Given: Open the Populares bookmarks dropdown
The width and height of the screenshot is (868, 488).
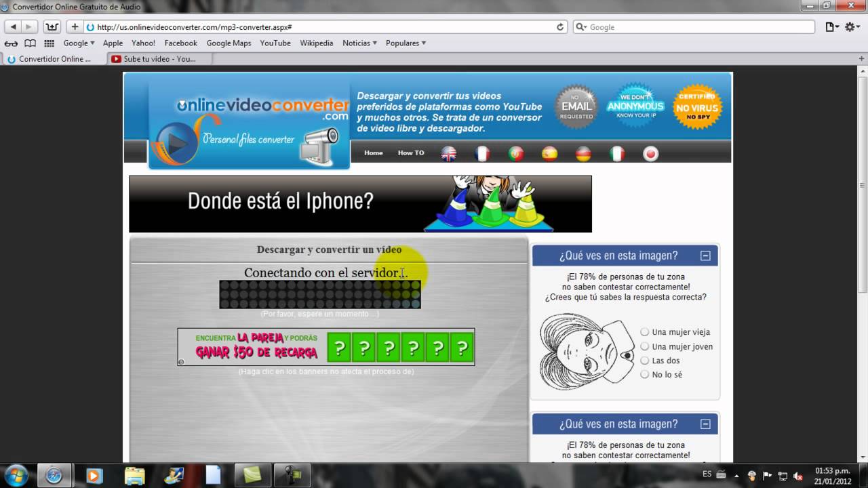Looking at the screenshot, I should [x=406, y=43].
